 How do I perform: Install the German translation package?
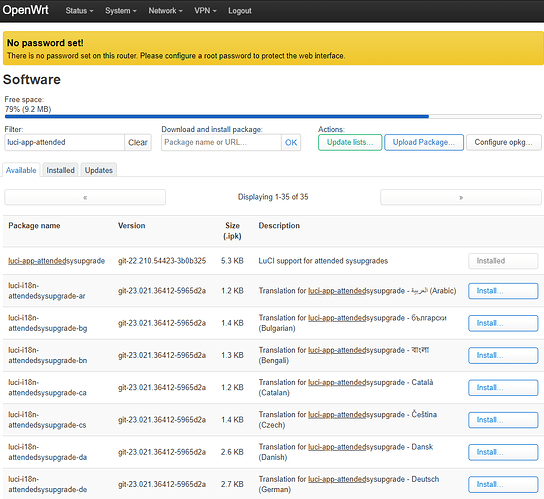[x=503, y=484]
